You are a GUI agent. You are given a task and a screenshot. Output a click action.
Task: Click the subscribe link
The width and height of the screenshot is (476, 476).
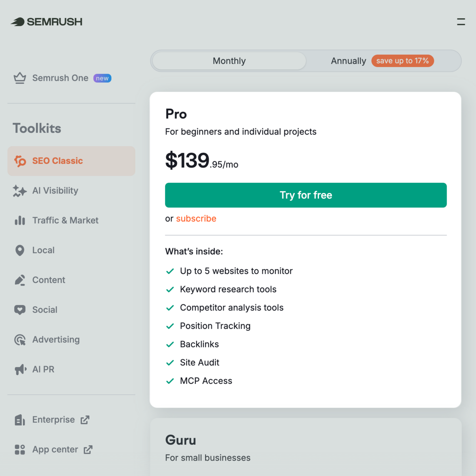[x=196, y=219]
